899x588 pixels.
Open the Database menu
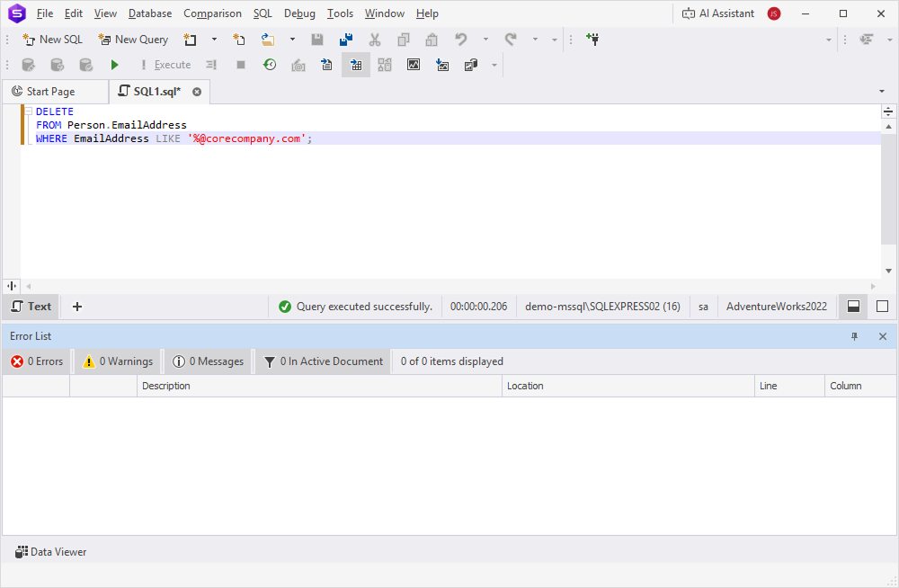[x=149, y=13]
